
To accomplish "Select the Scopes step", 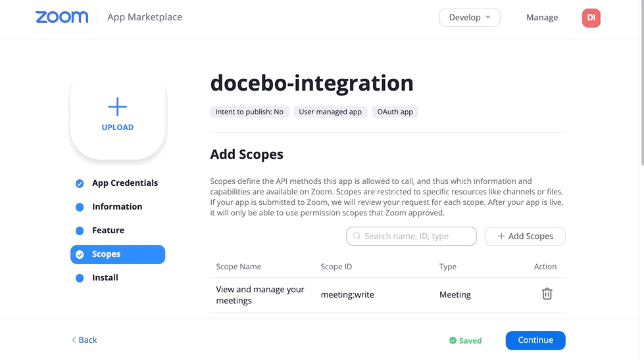I will pyautogui.click(x=118, y=254).
